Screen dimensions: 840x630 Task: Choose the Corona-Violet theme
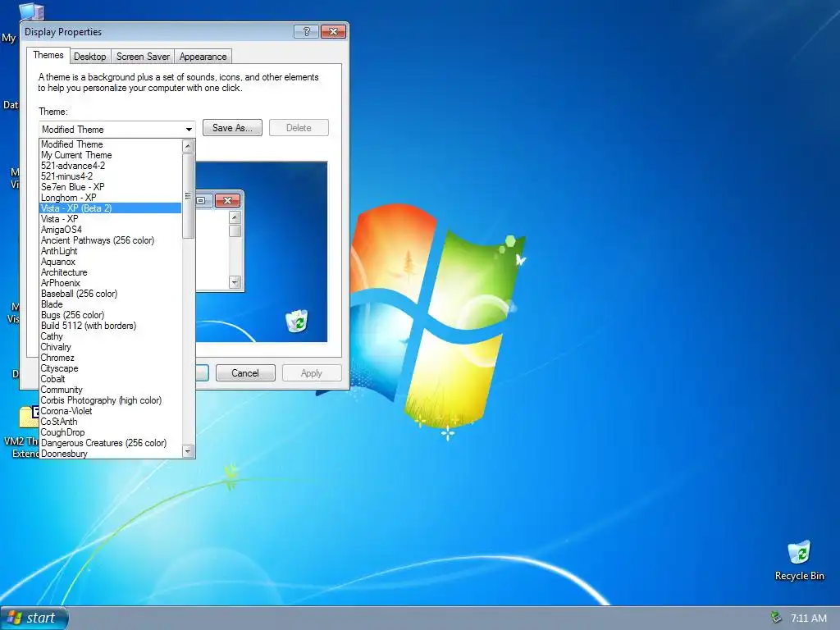point(111,411)
